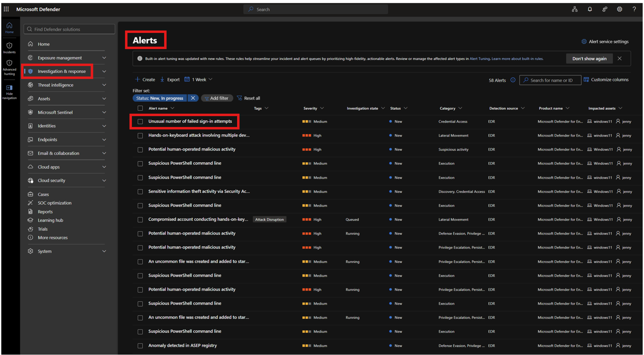The width and height of the screenshot is (644, 355).
Task: Open the Alert Tuning link in banner
Action: point(480,59)
